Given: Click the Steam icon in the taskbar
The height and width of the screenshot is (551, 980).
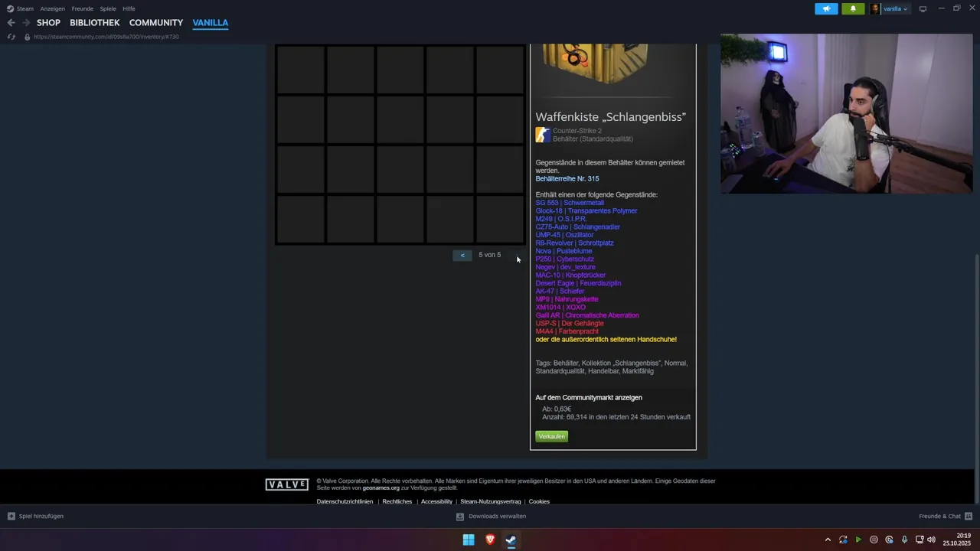Looking at the screenshot, I should click(x=511, y=540).
